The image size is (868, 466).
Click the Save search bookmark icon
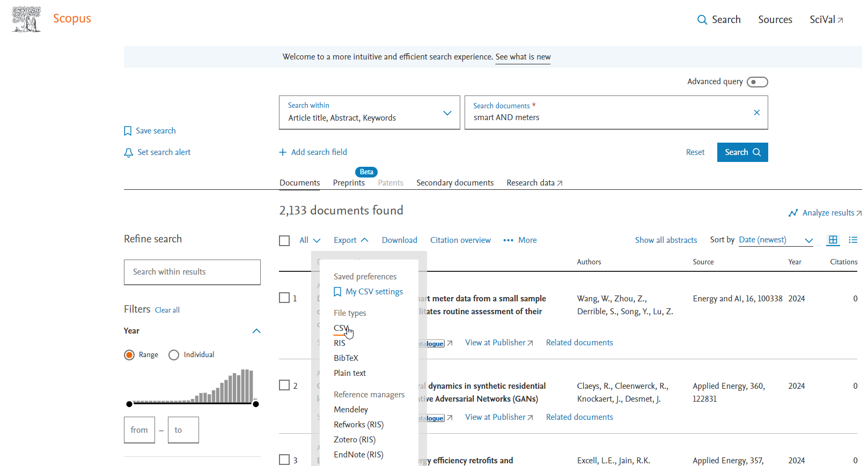[128, 131]
